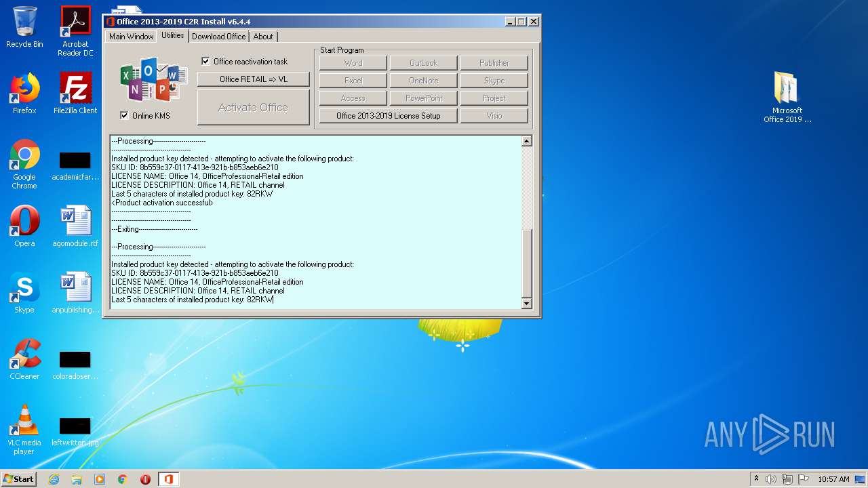Click the Visio start program button
This screenshot has height=488, width=868.
(x=494, y=116)
